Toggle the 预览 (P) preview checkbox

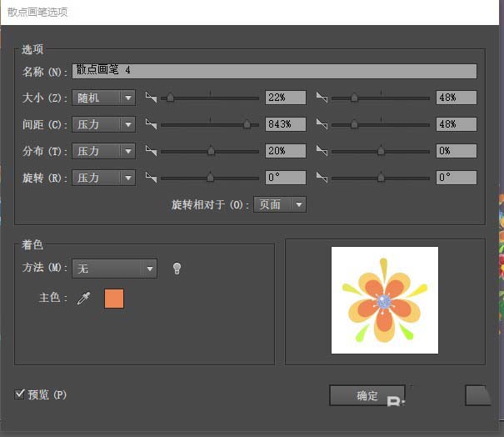pos(19,394)
